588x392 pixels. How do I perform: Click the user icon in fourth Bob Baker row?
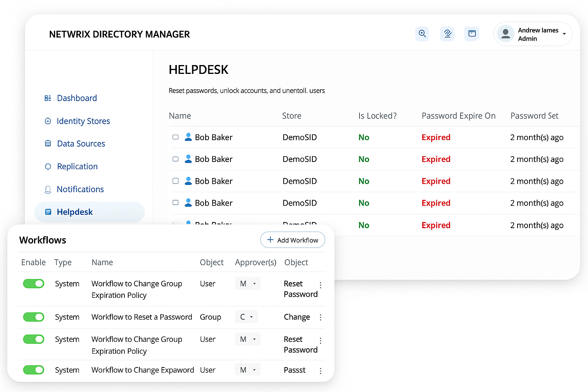point(188,203)
